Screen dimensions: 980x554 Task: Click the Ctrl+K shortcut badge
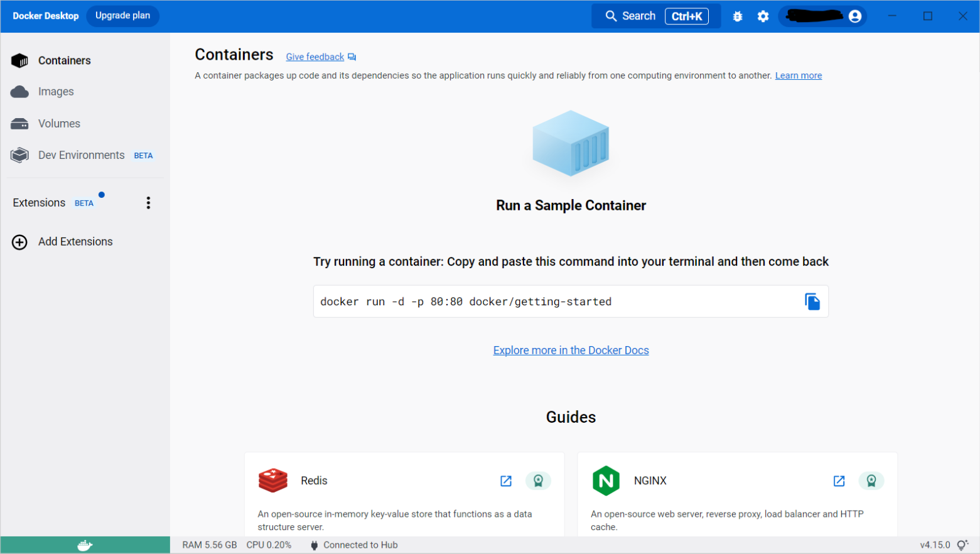coord(687,16)
